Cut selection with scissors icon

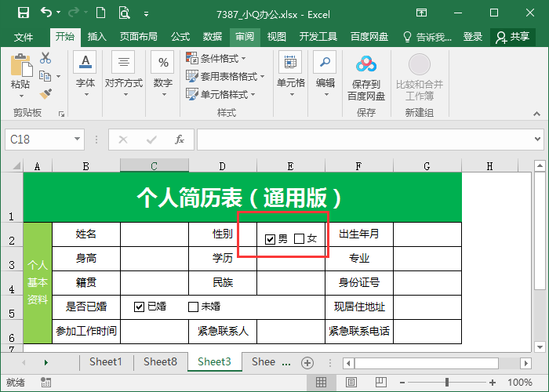tap(45, 58)
